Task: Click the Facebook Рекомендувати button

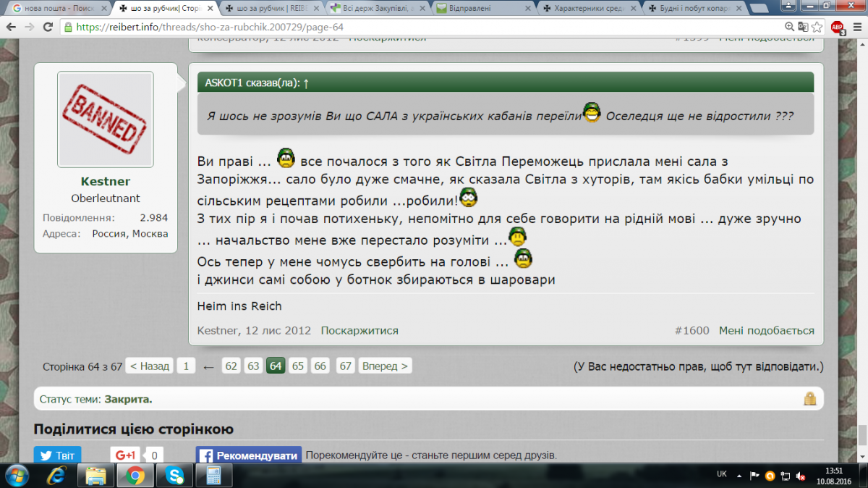Action: tap(249, 455)
